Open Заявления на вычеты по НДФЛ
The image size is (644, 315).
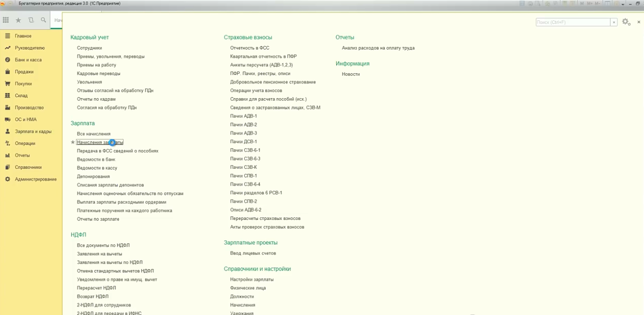pyautogui.click(x=110, y=263)
